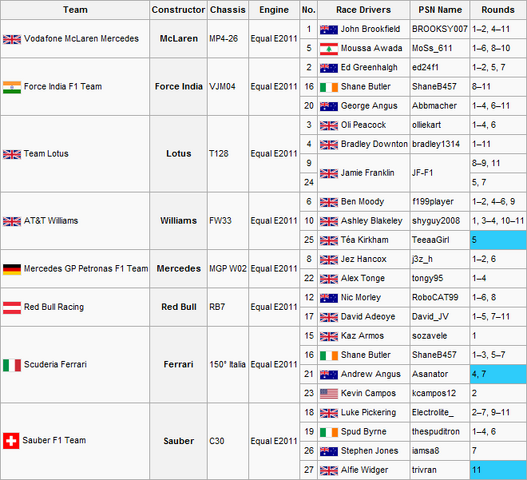Screen dimensions: 527x480
Task: Click the Italian flag beside Scuderia Ferrari
Action: pyautogui.click(x=12, y=365)
